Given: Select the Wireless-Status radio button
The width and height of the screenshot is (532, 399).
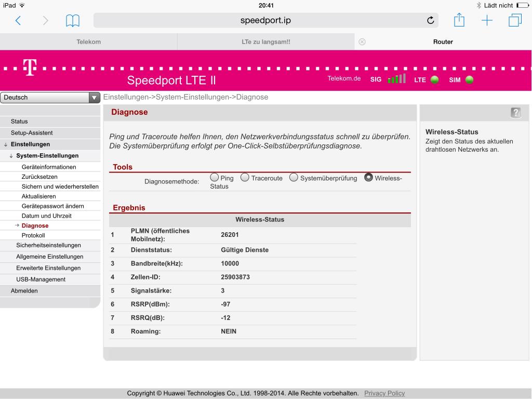Looking at the screenshot, I should click(x=368, y=177).
